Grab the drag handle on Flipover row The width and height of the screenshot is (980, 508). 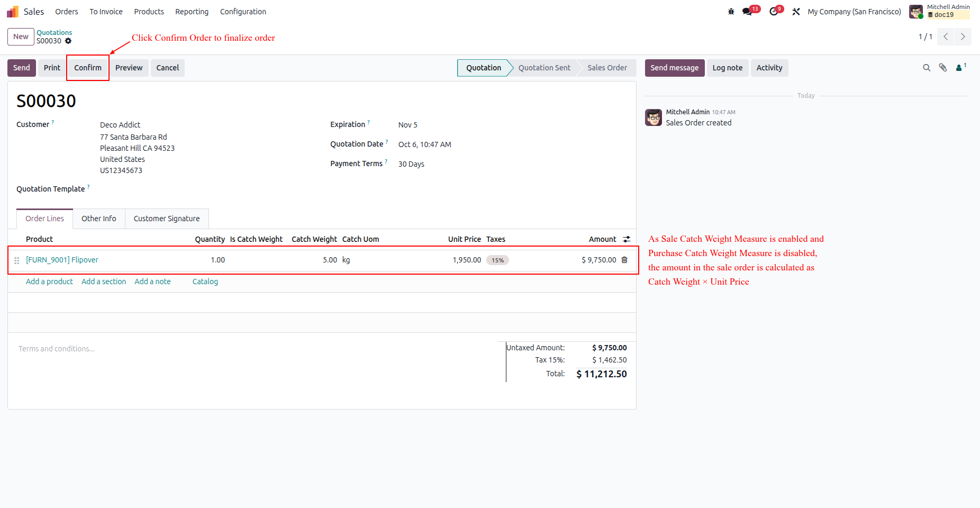[x=16, y=260]
